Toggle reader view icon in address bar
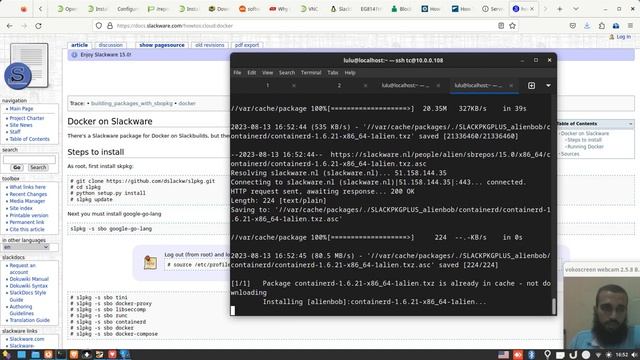The height and width of the screenshot is (360, 640). (x=501, y=26)
